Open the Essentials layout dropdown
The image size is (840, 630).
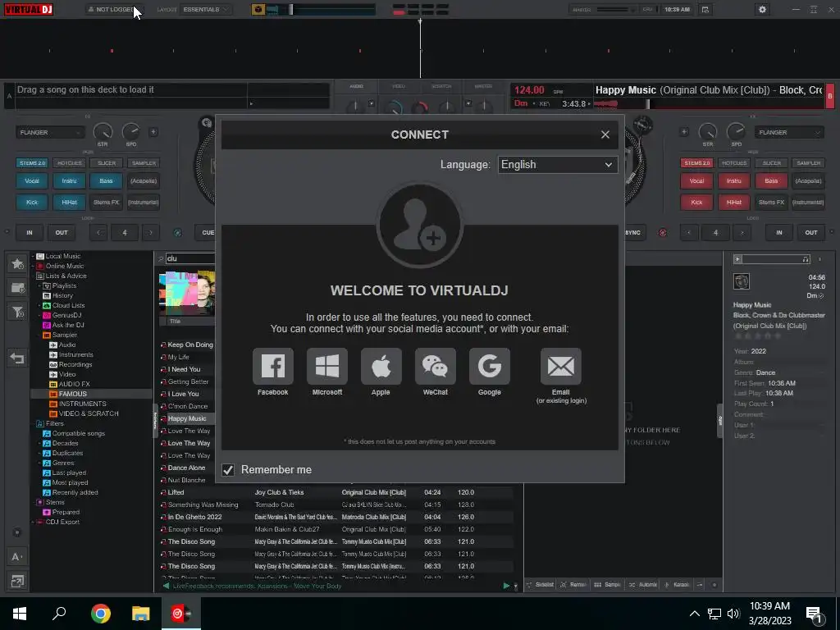point(206,9)
